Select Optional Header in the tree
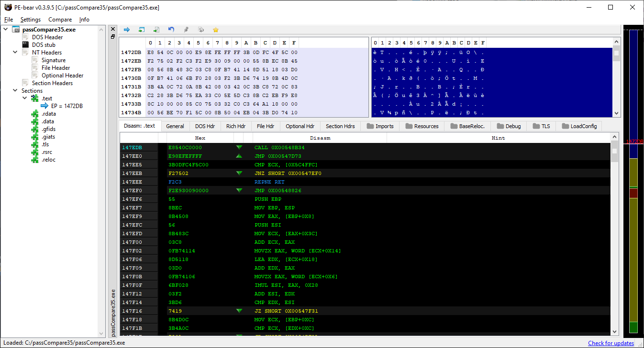 tap(62, 76)
